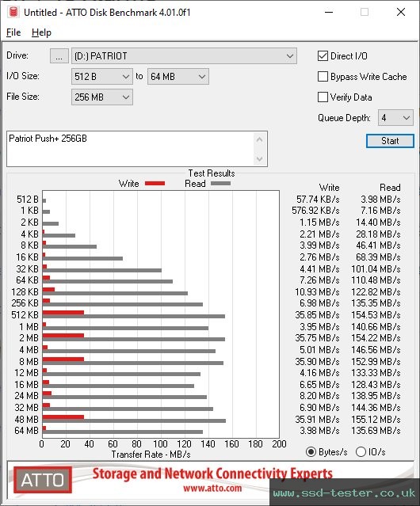
Task: Click the description box scroll down arrow
Action: pyautogui.click(x=260, y=158)
